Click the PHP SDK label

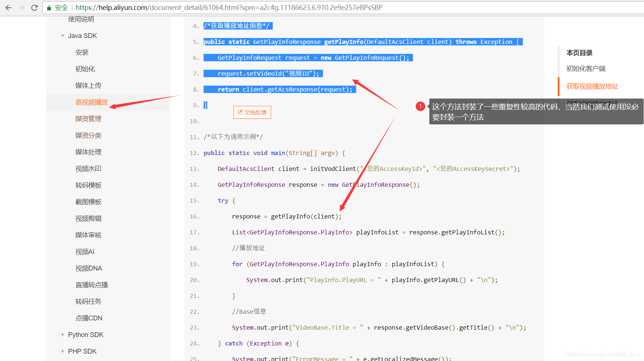click(82, 351)
